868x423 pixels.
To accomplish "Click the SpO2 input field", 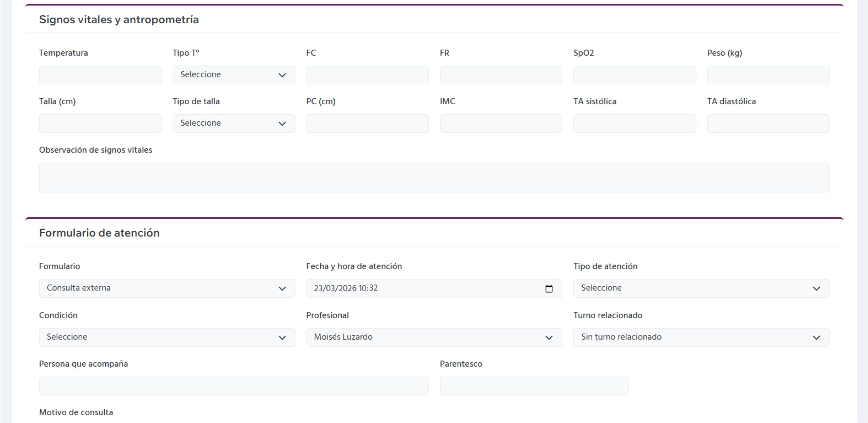I will coord(634,74).
